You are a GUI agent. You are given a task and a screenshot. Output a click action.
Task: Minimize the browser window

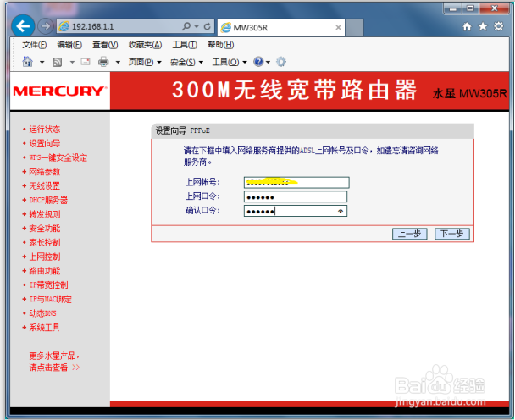click(453, 8)
